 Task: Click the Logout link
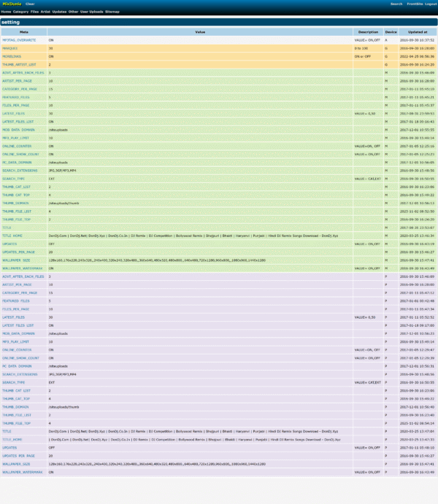click(x=431, y=4)
